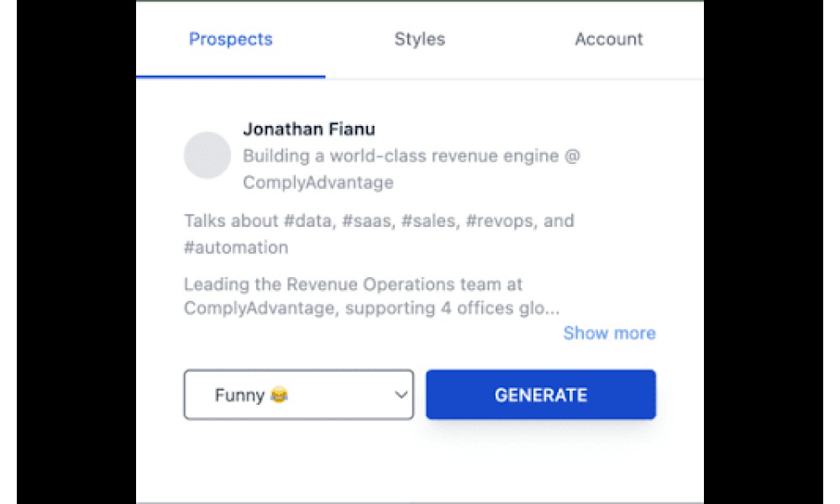Click the blue underline beneath the Prospects tab
Screen dimensions: 840x504
[x=230, y=76]
